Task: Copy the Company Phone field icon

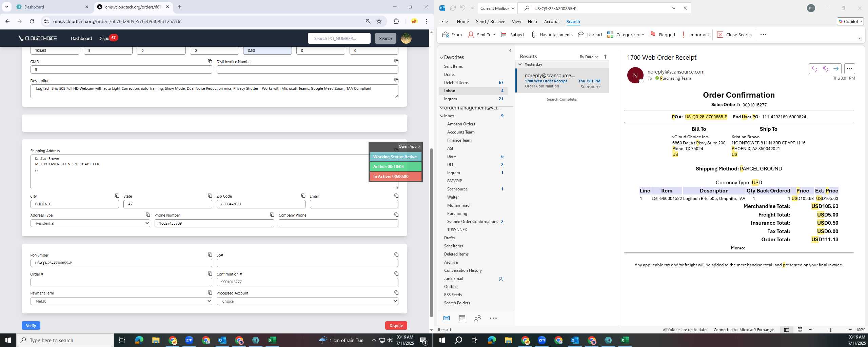Action: [396, 215]
